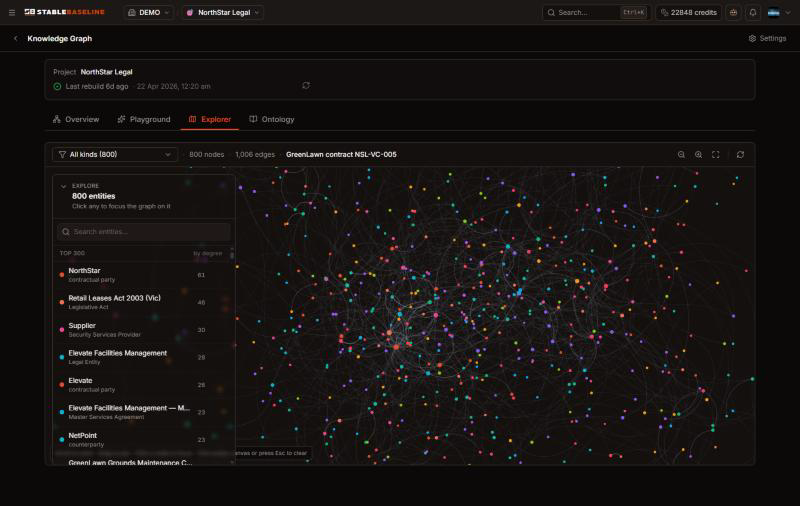Open the All kinds (800) filter dropdown
Screen dimensions: 800x506
tap(115, 155)
